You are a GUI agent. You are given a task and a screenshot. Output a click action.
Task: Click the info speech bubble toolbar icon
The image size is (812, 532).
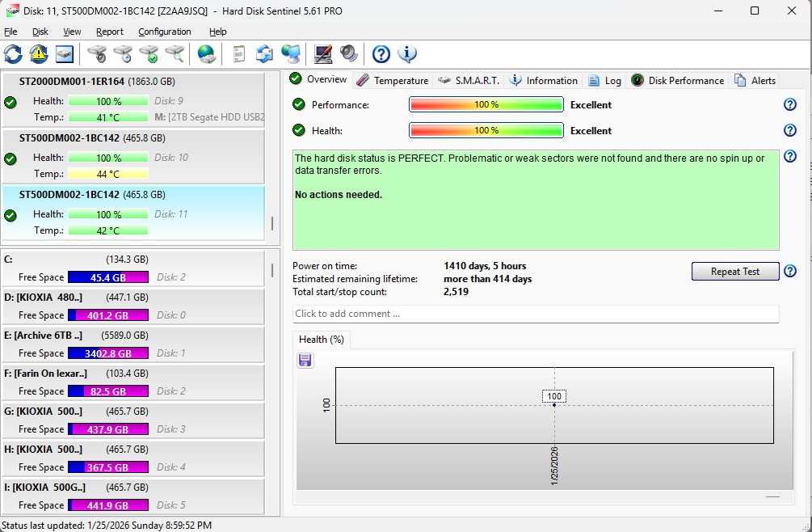(x=407, y=54)
